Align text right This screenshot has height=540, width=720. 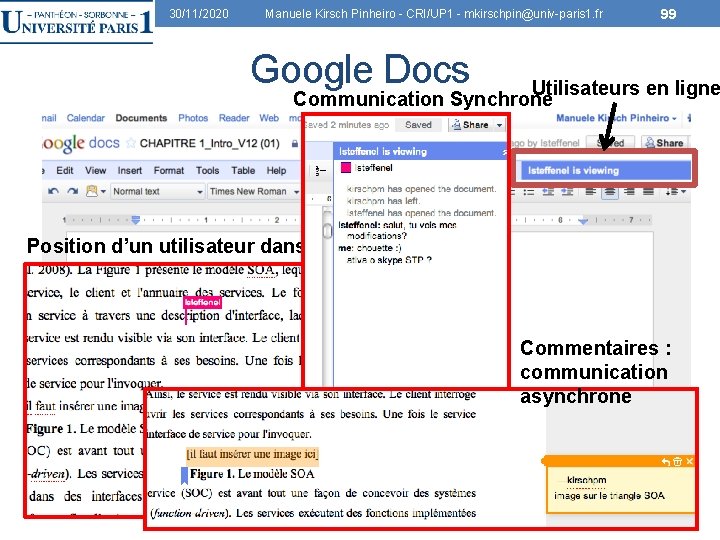629,192
